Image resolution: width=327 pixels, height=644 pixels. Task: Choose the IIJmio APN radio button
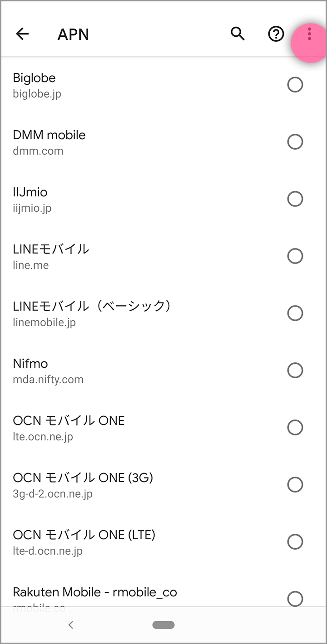click(295, 199)
